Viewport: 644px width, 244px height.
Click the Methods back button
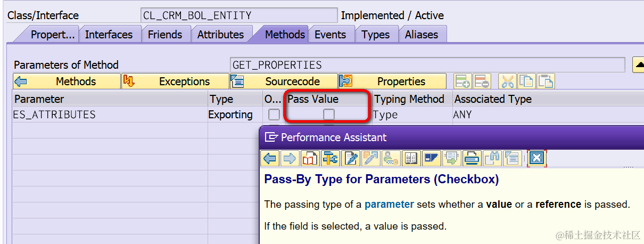67,82
